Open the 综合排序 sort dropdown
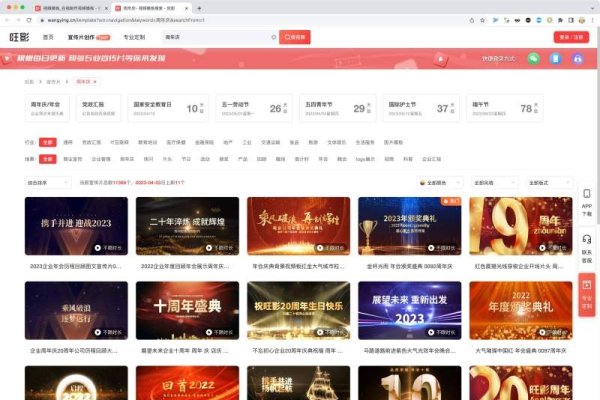 click(48, 183)
